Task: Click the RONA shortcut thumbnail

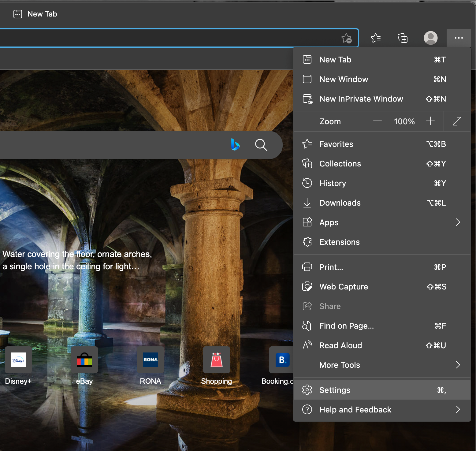Action: [151, 360]
